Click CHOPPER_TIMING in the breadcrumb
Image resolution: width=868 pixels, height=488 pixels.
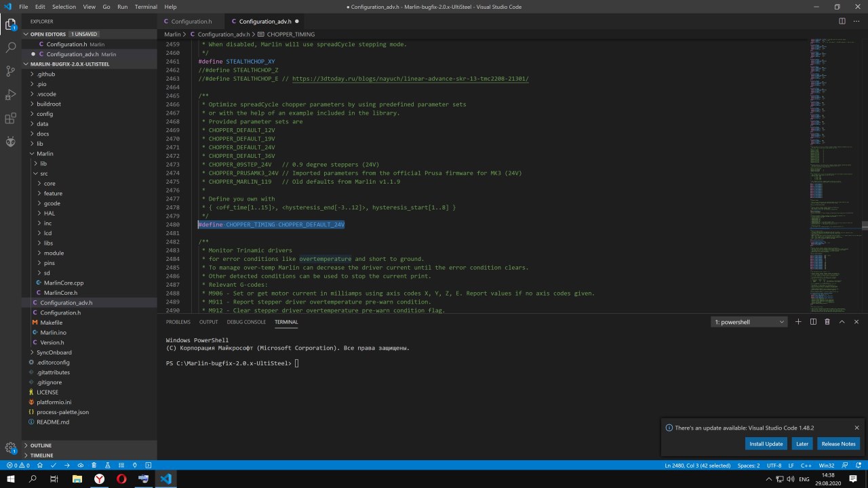click(291, 34)
